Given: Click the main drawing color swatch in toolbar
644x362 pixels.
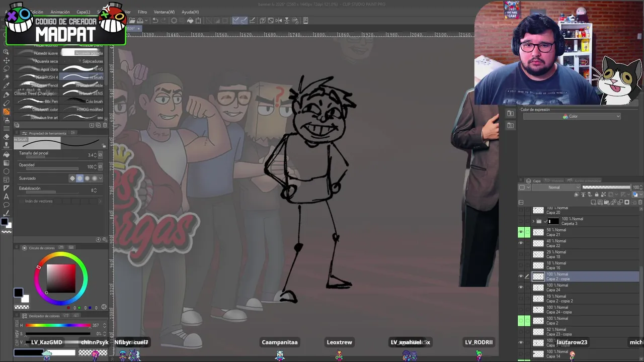Looking at the screenshot, I should pos(4,222).
